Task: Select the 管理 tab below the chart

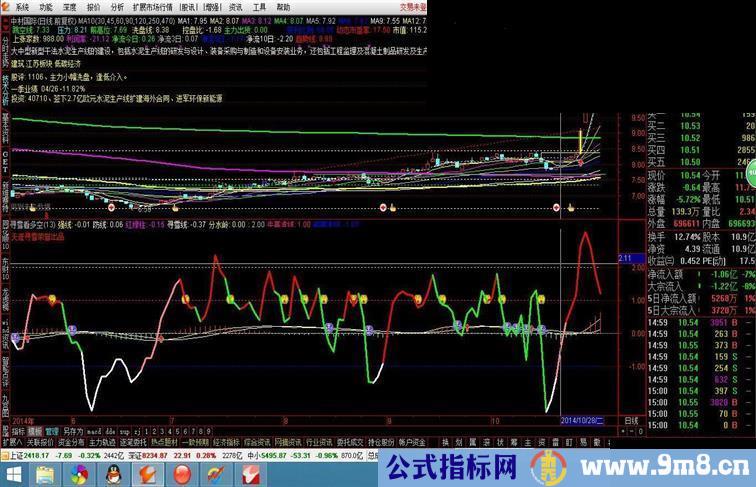Action: 51,431
